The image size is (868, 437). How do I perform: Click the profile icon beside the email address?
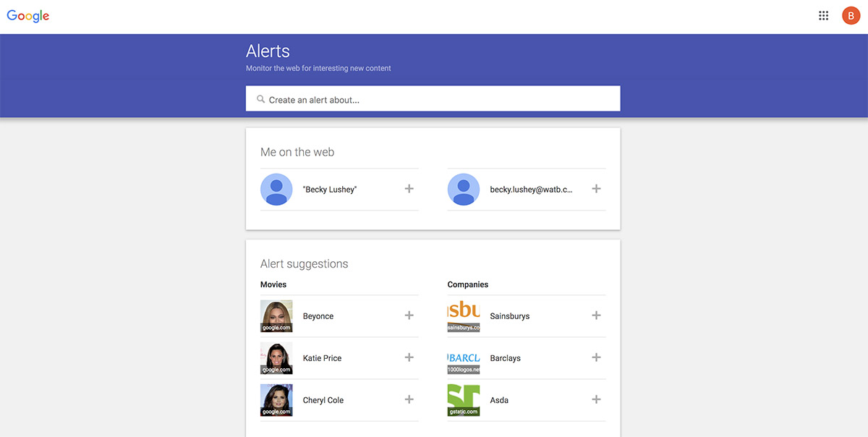(x=464, y=189)
